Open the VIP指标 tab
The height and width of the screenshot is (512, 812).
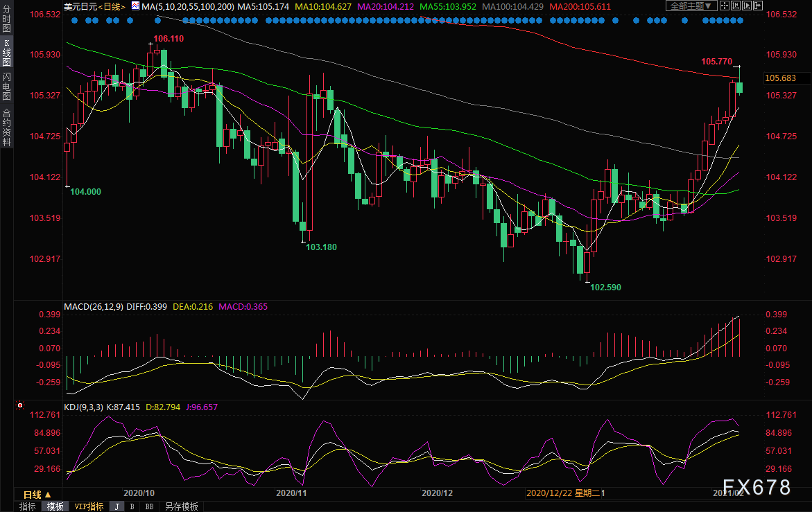pos(89,507)
